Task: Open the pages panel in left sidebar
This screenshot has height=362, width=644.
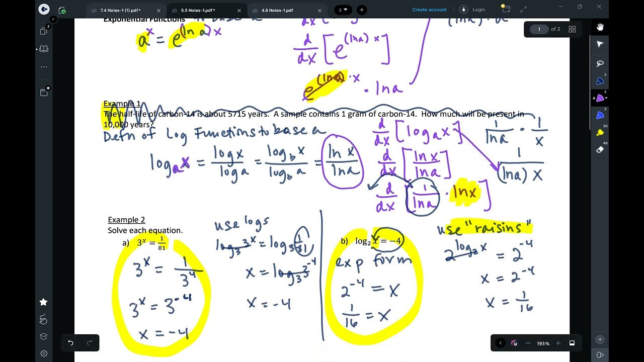Action: pos(44,31)
